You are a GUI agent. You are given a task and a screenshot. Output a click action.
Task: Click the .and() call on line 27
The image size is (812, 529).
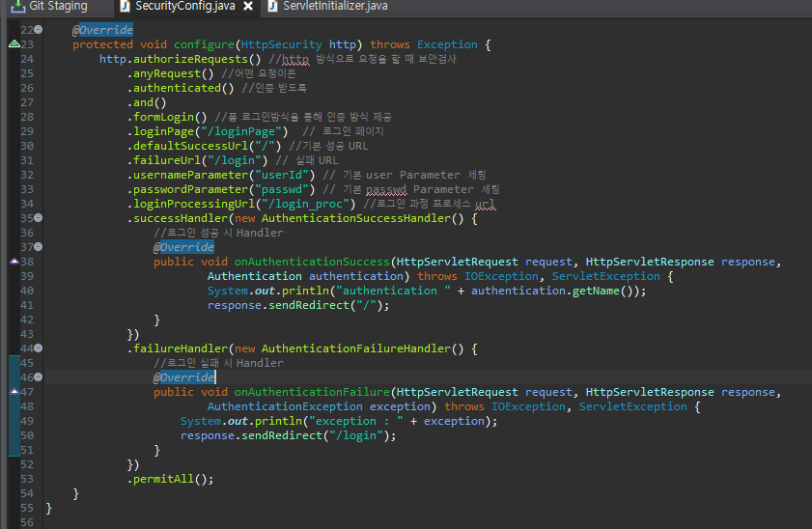147,103
